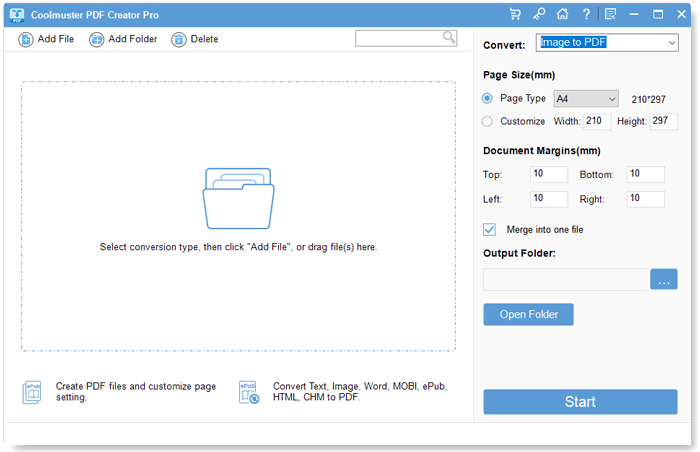Click the Output Folder path field

[x=566, y=279]
